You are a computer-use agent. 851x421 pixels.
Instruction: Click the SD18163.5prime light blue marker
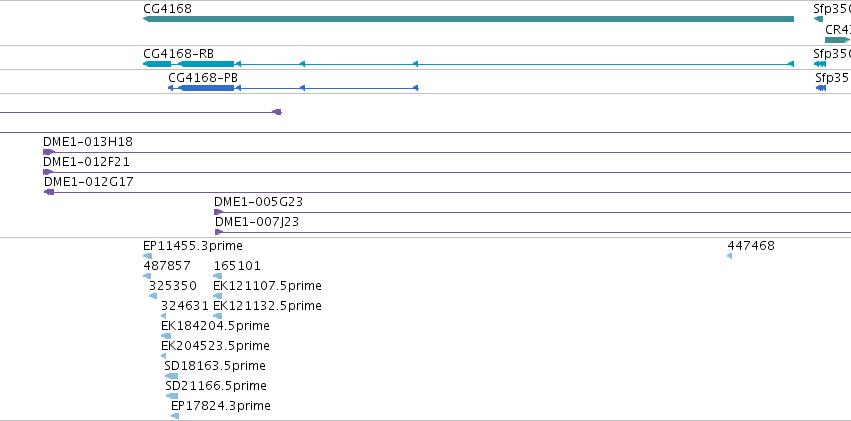(x=171, y=377)
